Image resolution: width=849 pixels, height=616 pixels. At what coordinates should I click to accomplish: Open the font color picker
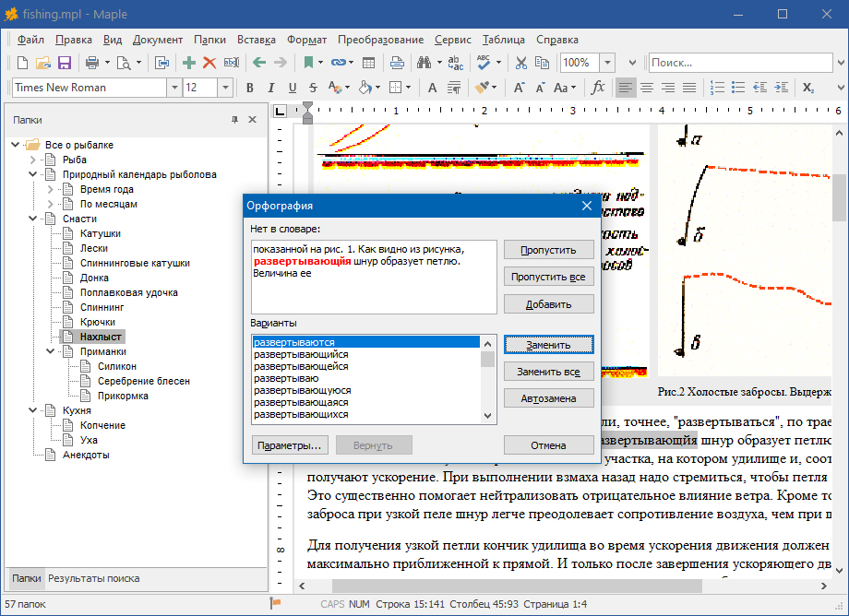point(338,88)
